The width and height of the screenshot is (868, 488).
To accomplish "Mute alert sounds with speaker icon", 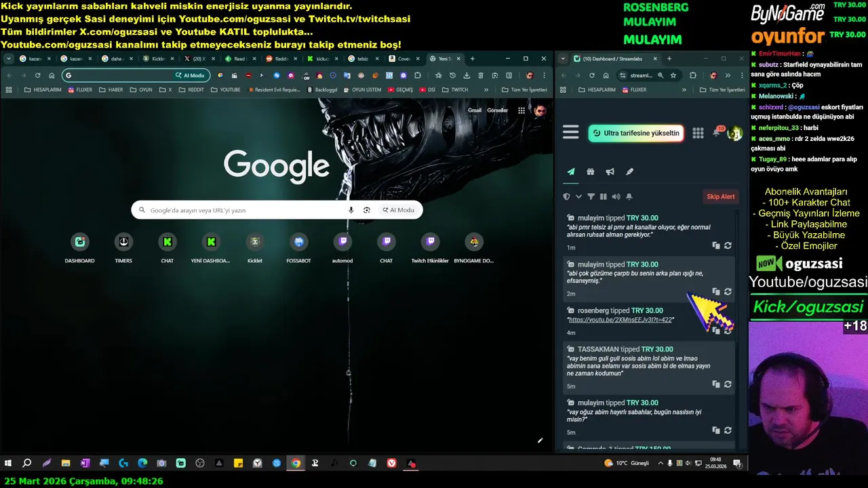I will [x=616, y=197].
